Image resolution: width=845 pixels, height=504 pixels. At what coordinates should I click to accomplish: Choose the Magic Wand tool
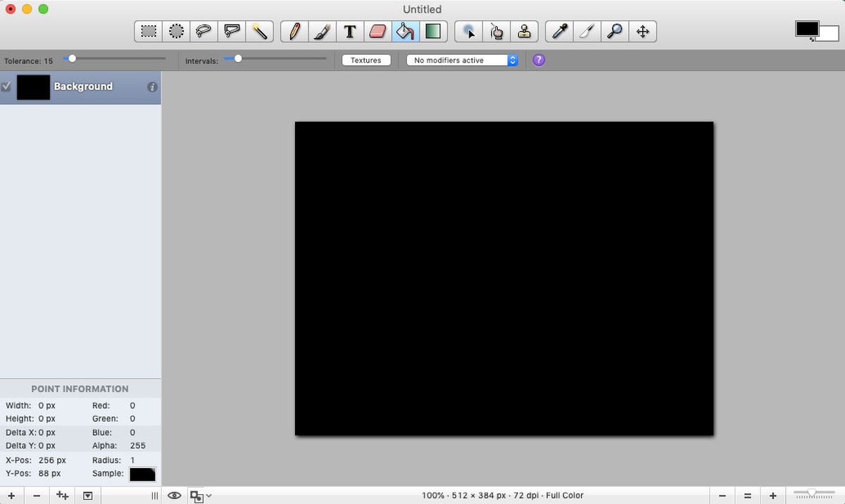(x=260, y=32)
